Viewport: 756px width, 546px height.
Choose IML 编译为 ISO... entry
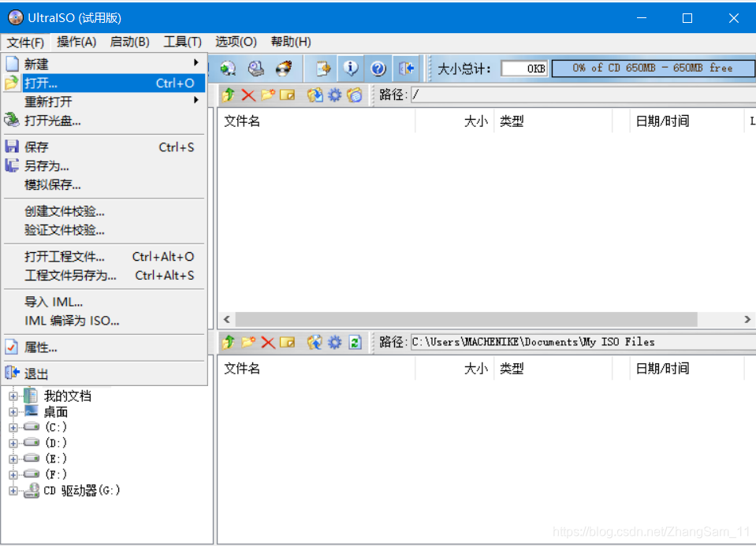click(x=104, y=321)
